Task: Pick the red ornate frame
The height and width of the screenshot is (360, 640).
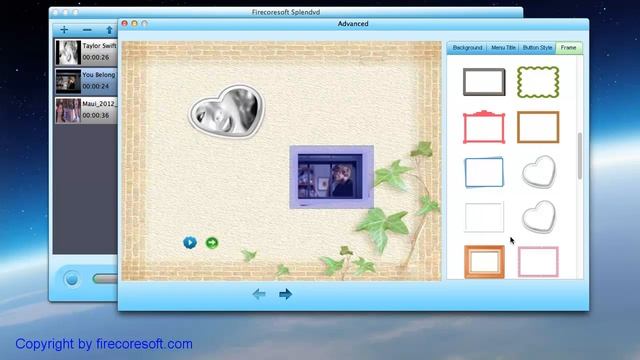Action: tap(484, 127)
